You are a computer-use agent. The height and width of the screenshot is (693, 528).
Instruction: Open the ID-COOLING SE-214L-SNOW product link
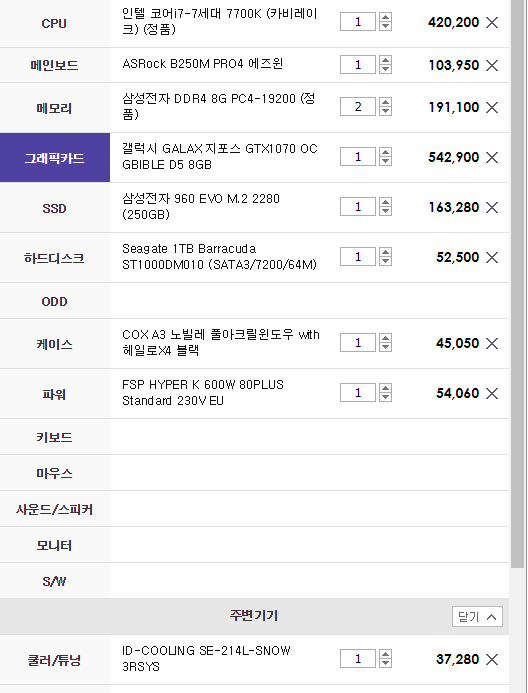[x=206, y=659]
